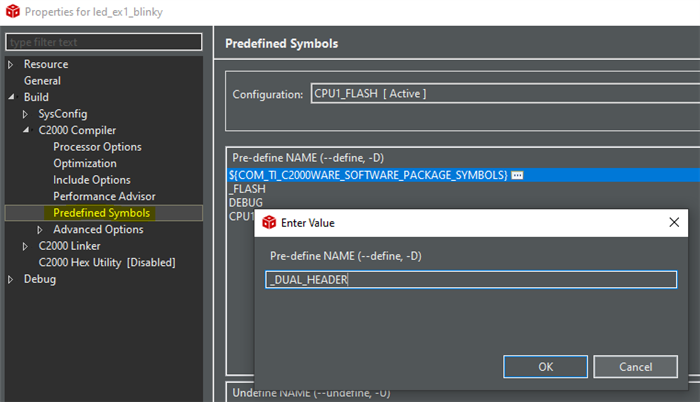Screen dimensions: 700x402
Task: Click the cube icon in Enter Value dialog
Action: [269, 222]
